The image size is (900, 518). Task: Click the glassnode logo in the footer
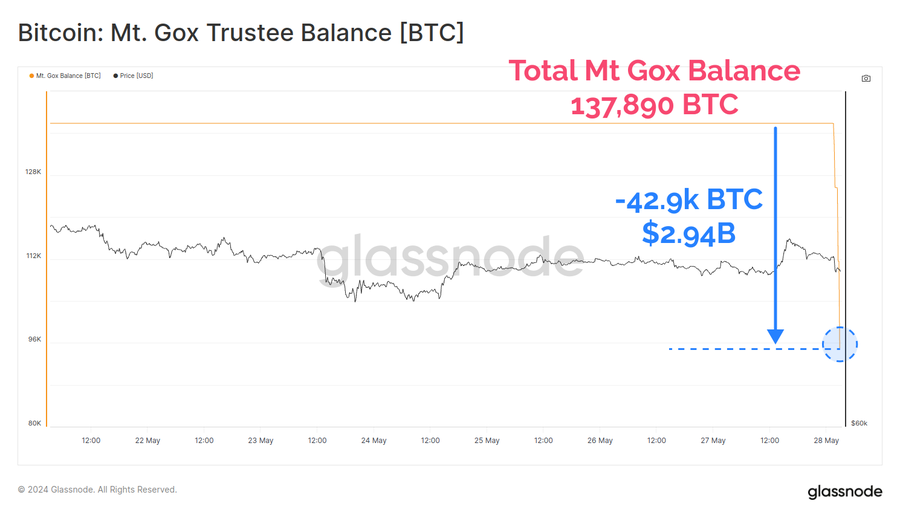click(844, 491)
